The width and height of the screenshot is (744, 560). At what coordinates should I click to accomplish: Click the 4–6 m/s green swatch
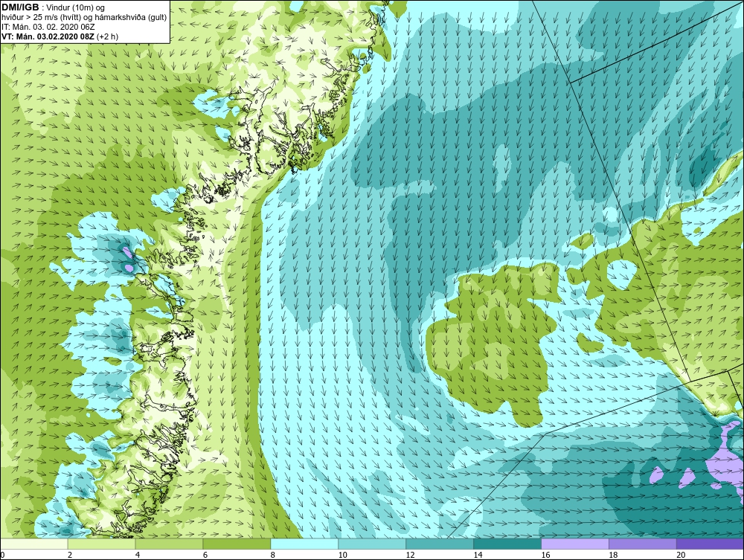pyautogui.click(x=169, y=544)
